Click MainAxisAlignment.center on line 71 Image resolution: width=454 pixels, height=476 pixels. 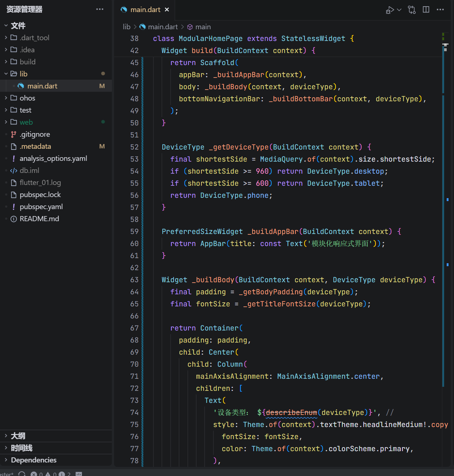[328, 377]
